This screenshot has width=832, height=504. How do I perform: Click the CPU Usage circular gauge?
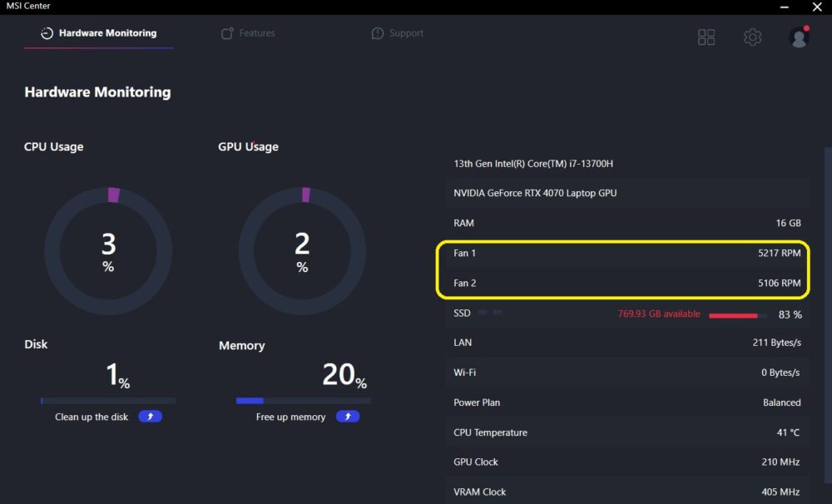108,250
